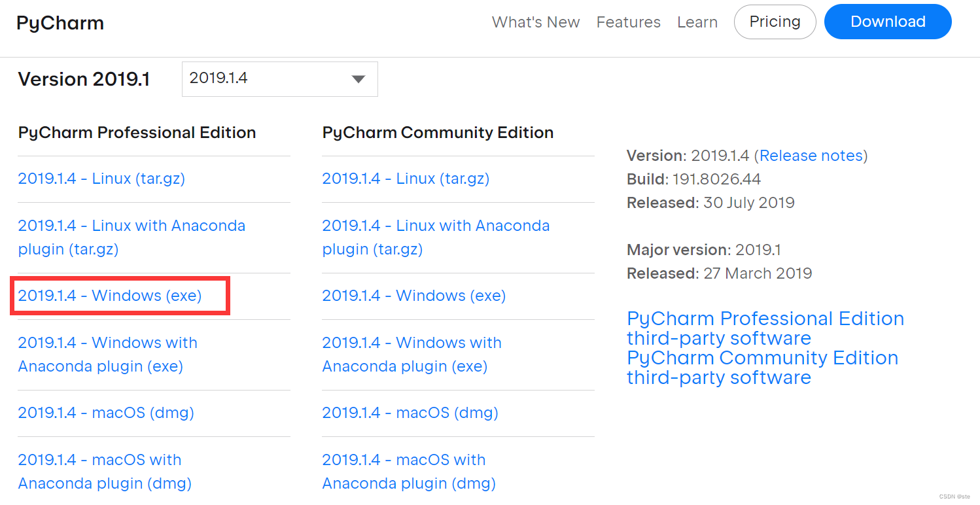Open the What's New page
Viewport: 980px width, 505px height.
coord(536,22)
